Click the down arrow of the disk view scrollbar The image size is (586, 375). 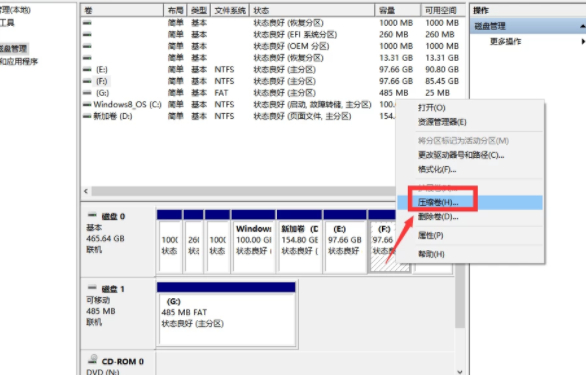(x=460, y=371)
